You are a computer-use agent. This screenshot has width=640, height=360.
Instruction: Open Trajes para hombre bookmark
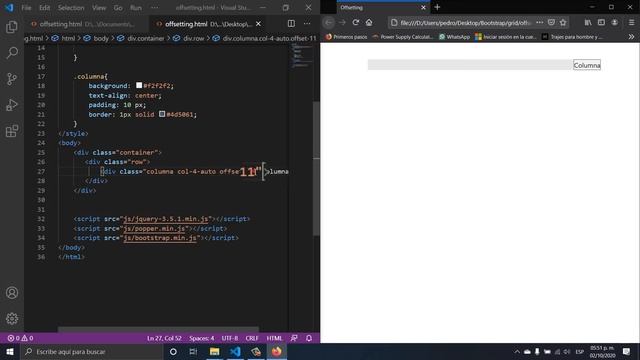click(x=572, y=37)
